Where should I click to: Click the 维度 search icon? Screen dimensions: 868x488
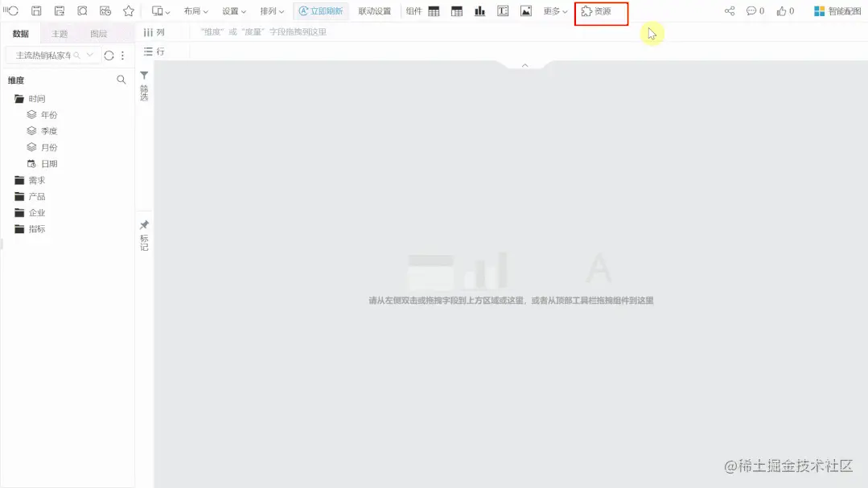coord(121,80)
